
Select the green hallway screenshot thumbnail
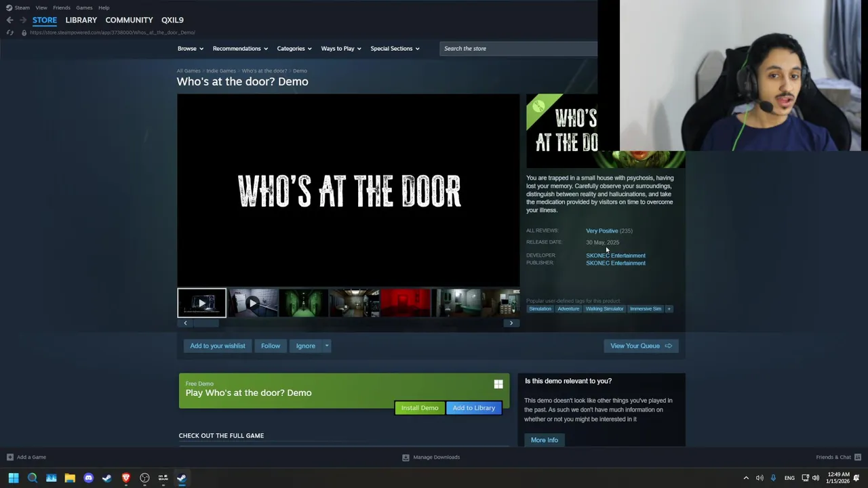303,303
